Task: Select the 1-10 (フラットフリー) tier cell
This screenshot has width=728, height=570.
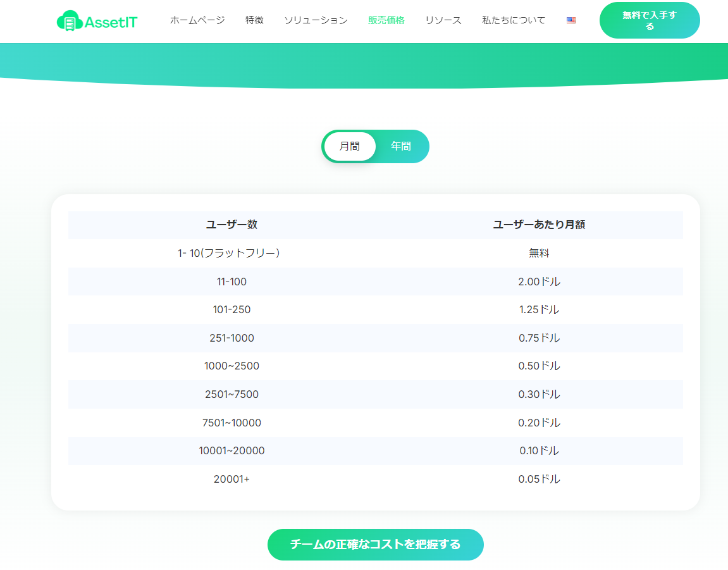Action: 231,253
